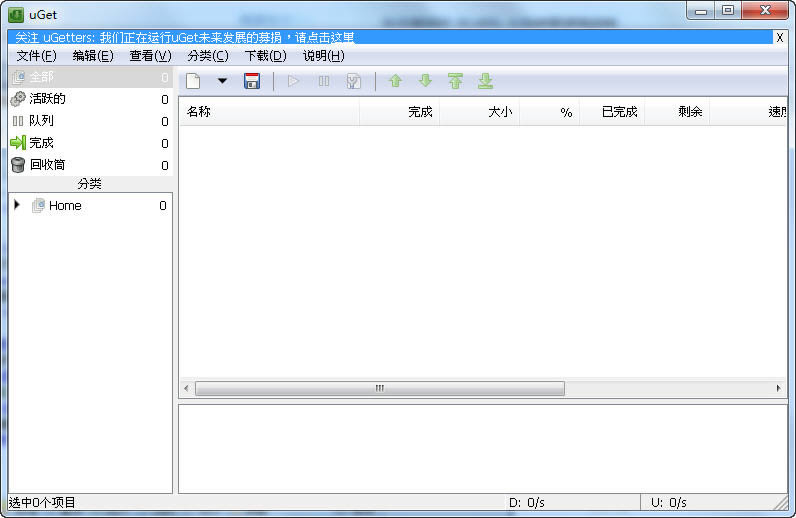Create a new download with the blank page icon

coord(193,81)
